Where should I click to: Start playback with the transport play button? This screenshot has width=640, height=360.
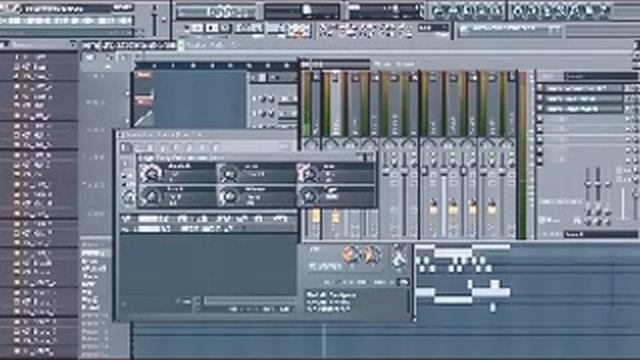(x=198, y=28)
